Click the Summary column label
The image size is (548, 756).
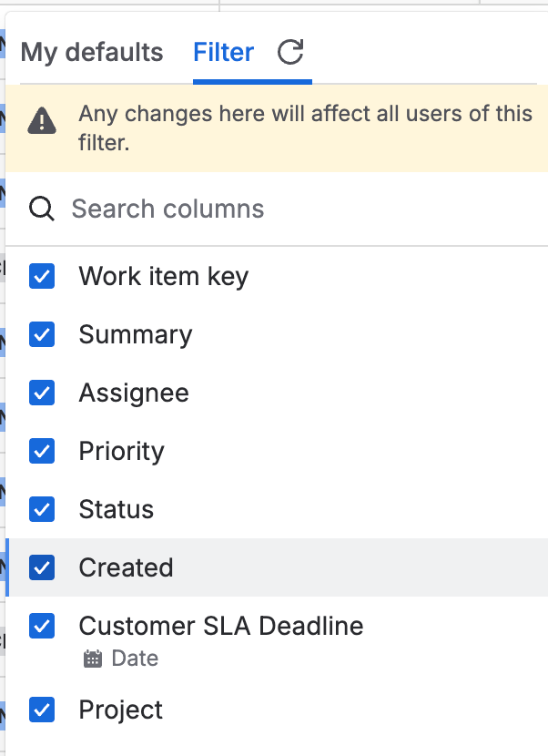(x=135, y=334)
